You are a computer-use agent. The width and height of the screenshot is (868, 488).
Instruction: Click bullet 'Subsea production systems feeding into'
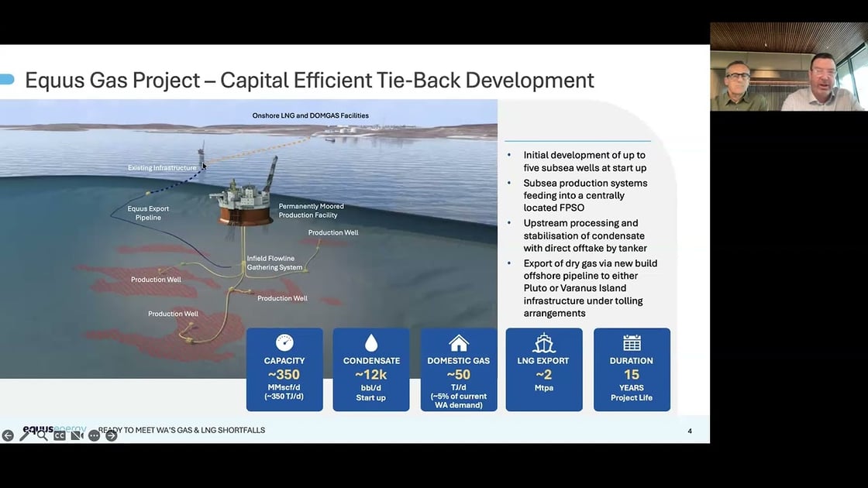click(x=585, y=195)
